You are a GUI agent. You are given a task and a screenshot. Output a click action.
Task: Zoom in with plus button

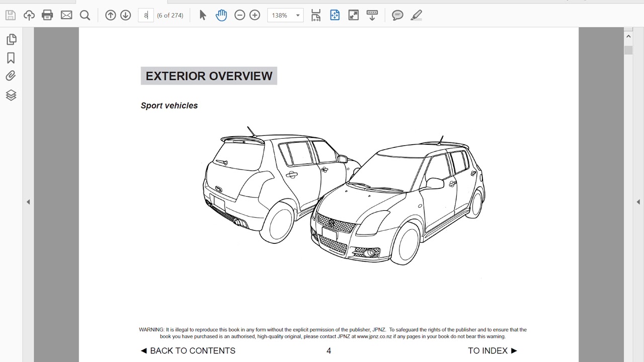coord(255,15)
